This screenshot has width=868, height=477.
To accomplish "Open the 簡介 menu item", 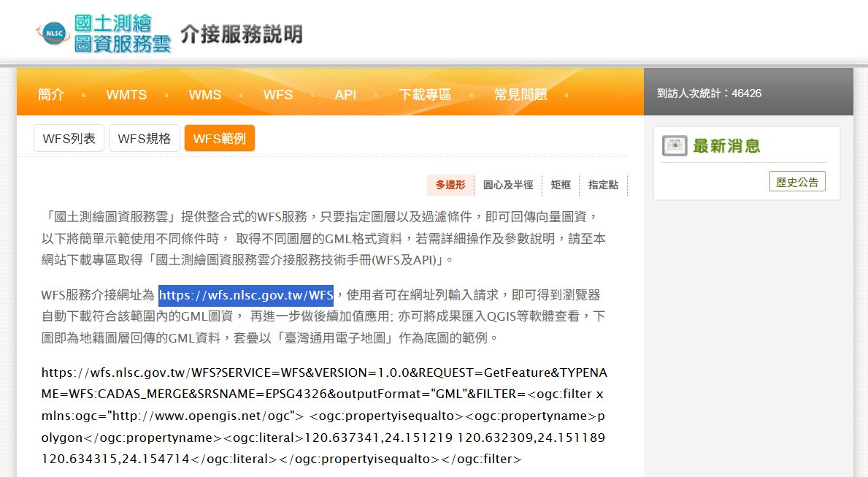I will [51, 95].
